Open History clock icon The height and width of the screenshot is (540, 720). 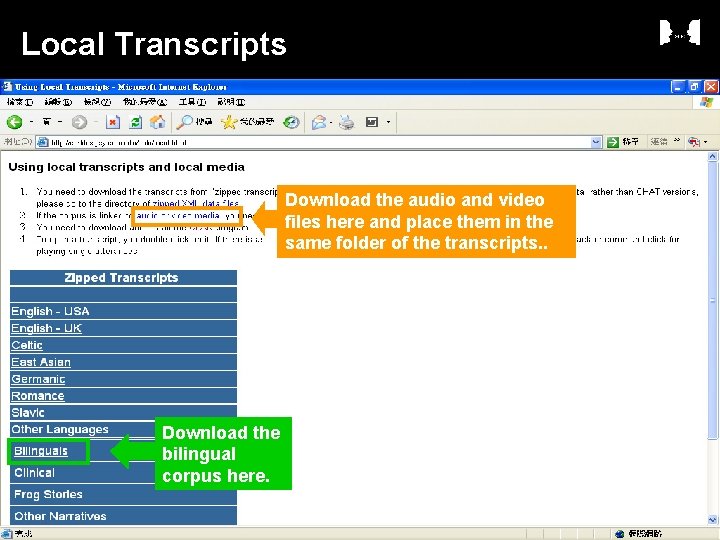[291, 122]
